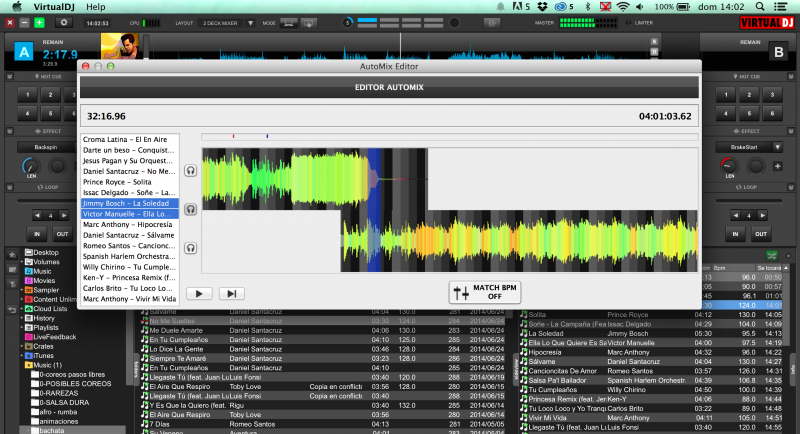The image size is (800, 434).
Task: Collapse the left deck HOT CUE section
Action: [x=10, y=76]
